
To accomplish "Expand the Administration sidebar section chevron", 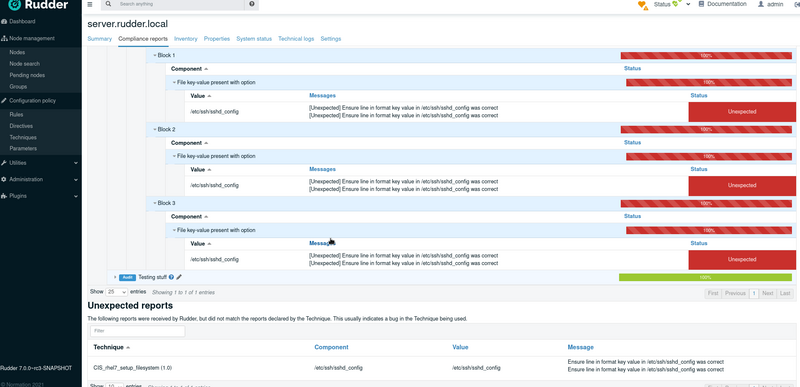I will 76,179.
